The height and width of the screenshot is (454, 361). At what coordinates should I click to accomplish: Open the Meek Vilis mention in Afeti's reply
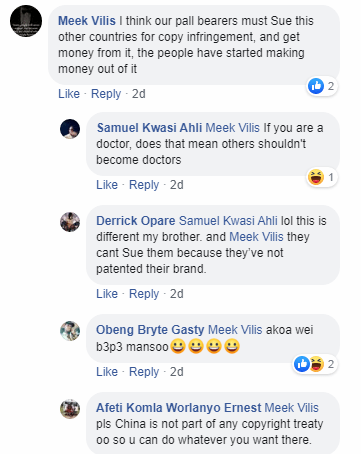click(292, 408)
